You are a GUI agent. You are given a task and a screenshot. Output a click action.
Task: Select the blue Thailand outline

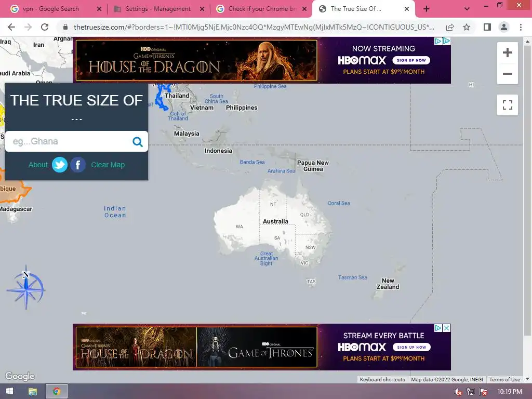pos(162,98)
